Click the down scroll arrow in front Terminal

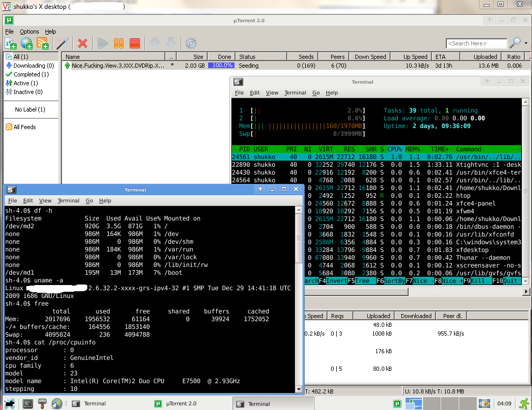tap(299, 389)
